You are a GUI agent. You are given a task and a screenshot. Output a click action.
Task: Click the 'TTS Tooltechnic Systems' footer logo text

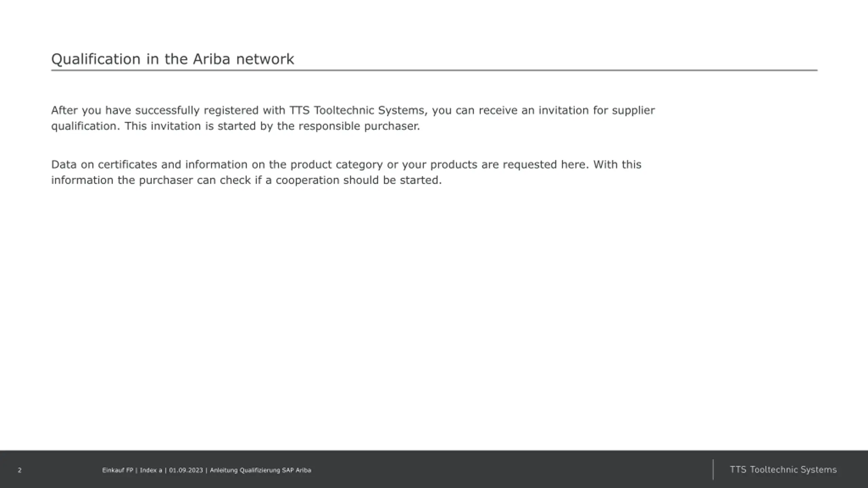(x=783, y=470)
